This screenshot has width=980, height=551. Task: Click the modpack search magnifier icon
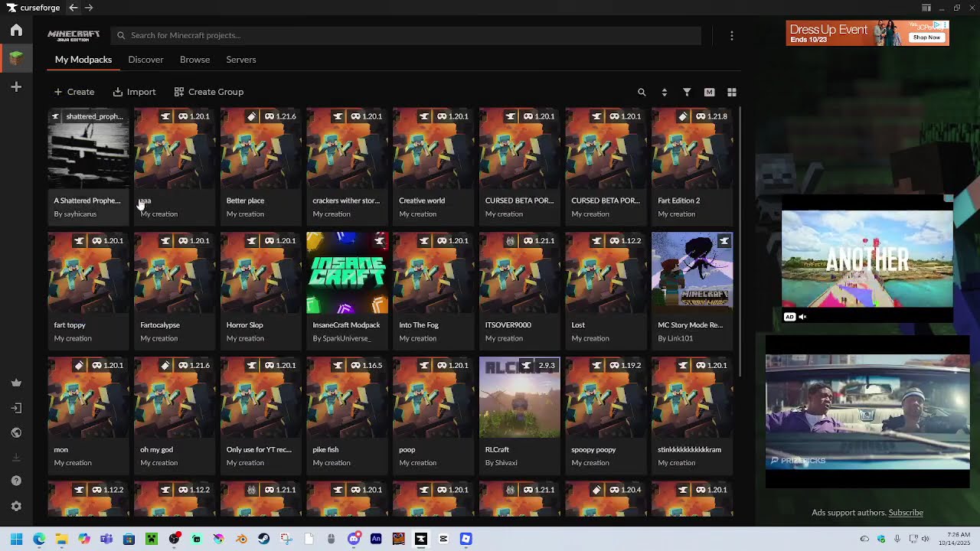[642, 92]
